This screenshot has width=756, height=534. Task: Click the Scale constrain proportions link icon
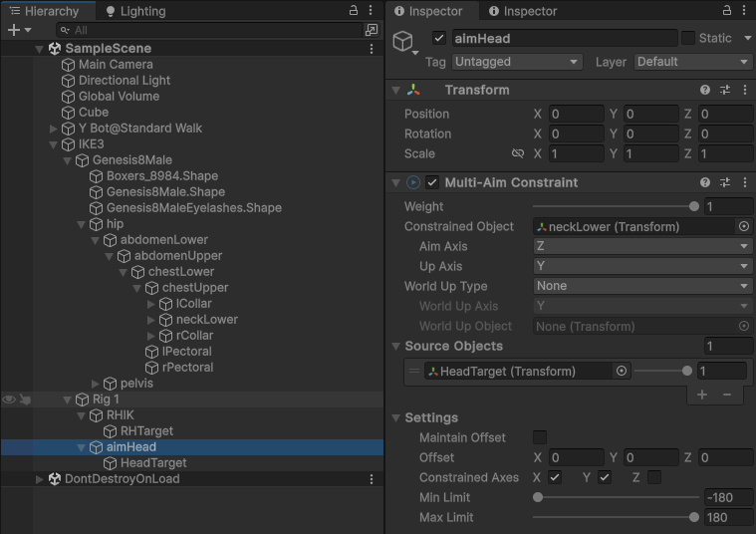click(x=517, y=154)
